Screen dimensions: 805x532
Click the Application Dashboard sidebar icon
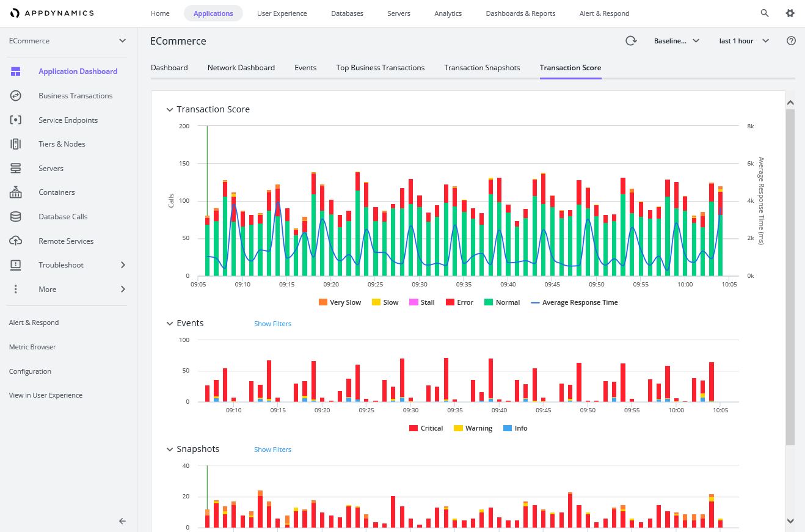coord(16,71)
